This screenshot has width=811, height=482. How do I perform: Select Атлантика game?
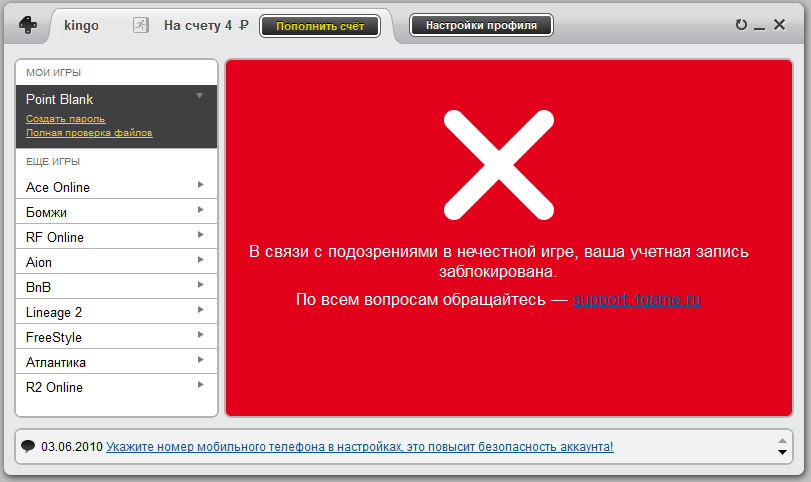coord(116,362)
